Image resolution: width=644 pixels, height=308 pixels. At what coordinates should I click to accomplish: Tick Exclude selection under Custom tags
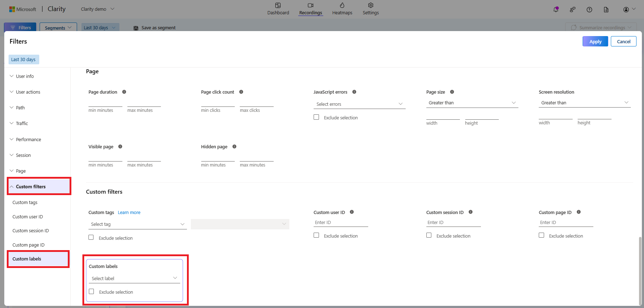point(91,237)
